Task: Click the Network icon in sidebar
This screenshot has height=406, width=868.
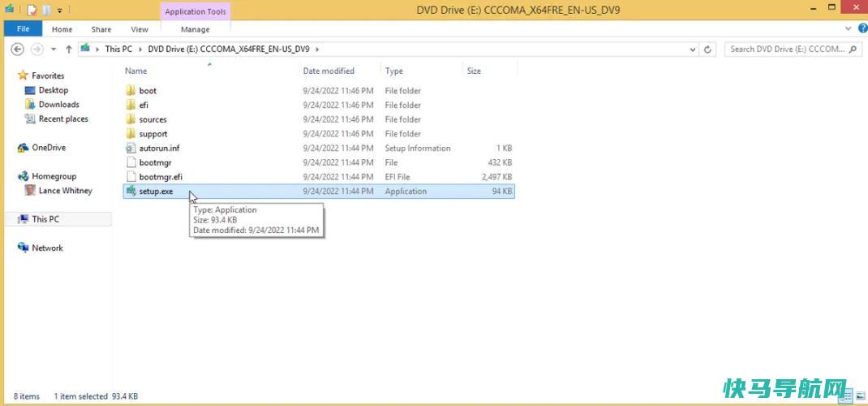Action: [23, 248]
